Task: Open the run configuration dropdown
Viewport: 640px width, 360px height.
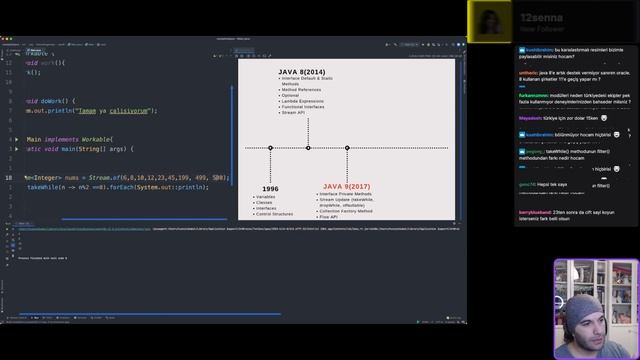Action: tap(409, 44)
